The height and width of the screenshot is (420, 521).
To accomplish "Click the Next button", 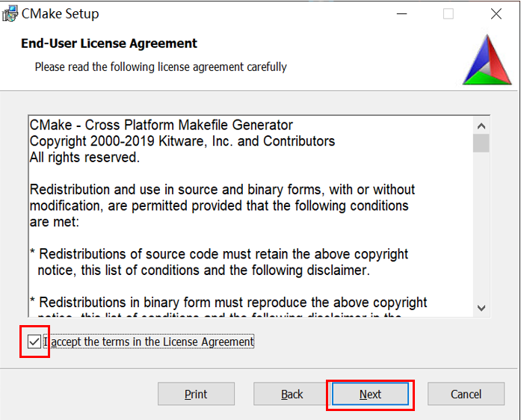I will [x=370, y=394].
